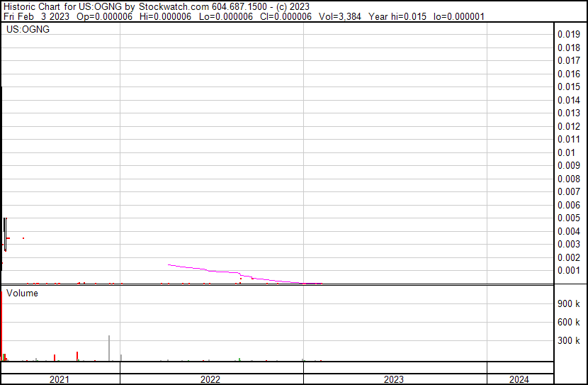
Task: Click the 0.01 price axis label
Action: pos(566,152)
